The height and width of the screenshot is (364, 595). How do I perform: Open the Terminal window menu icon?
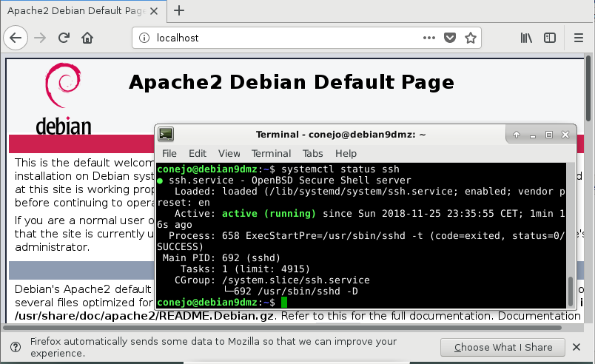167,134
